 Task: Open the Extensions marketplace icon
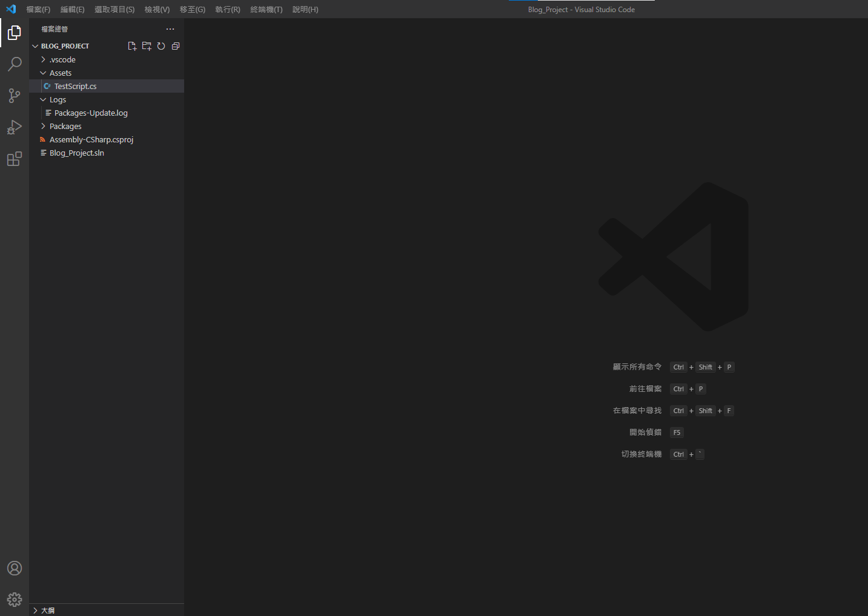(14, 159)
